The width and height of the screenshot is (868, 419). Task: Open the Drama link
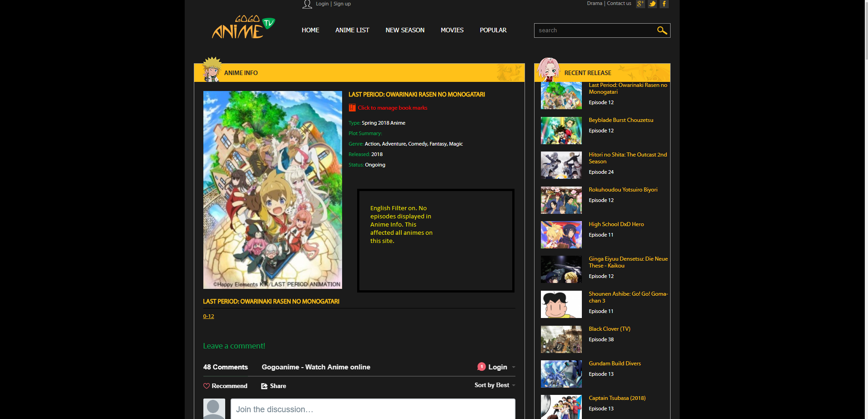pos(595,3)
